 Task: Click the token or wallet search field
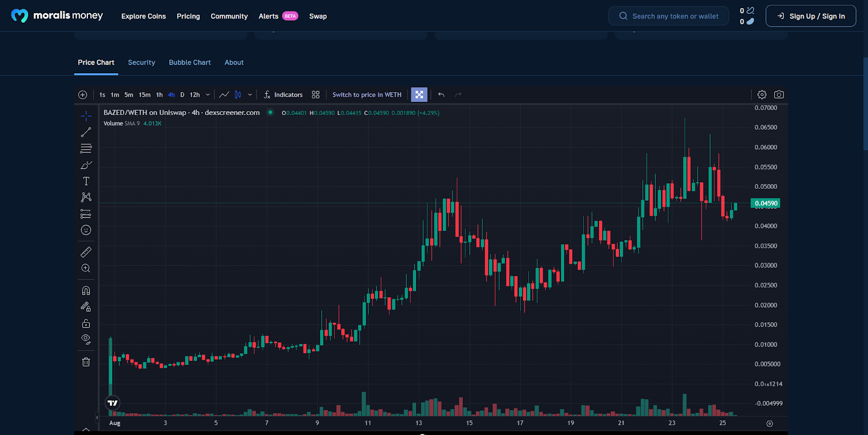point(668,16)
